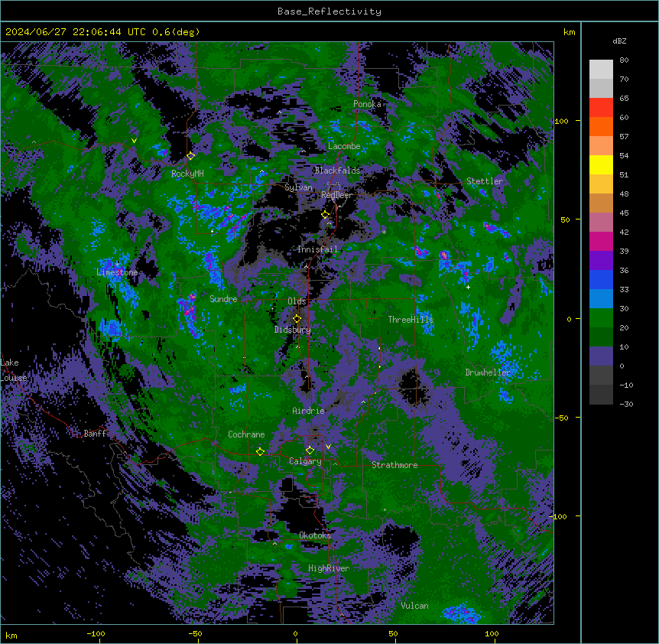The image size is (659, 644).
Task: Click the Strathmore label
Action: tap(394, 465)
